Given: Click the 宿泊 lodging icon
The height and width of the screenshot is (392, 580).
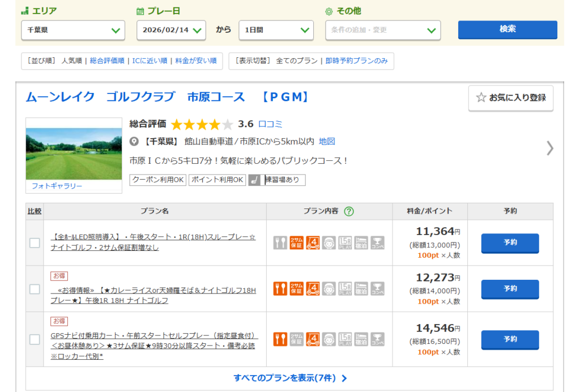Looking at the screenshot, I should click(361, 242).
